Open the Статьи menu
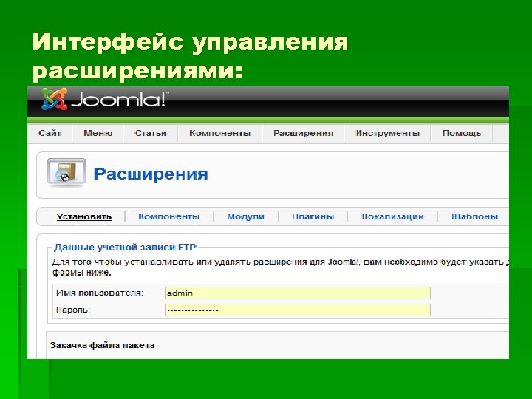 coord(151,133)
